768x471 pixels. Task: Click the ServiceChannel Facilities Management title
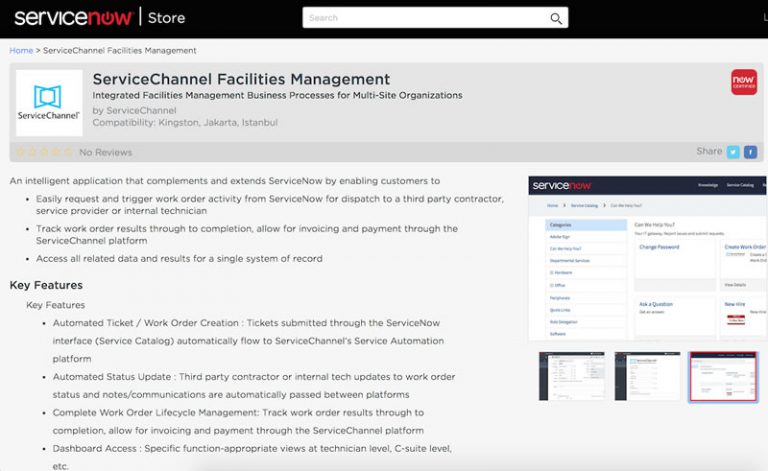[x=241, y=79]
